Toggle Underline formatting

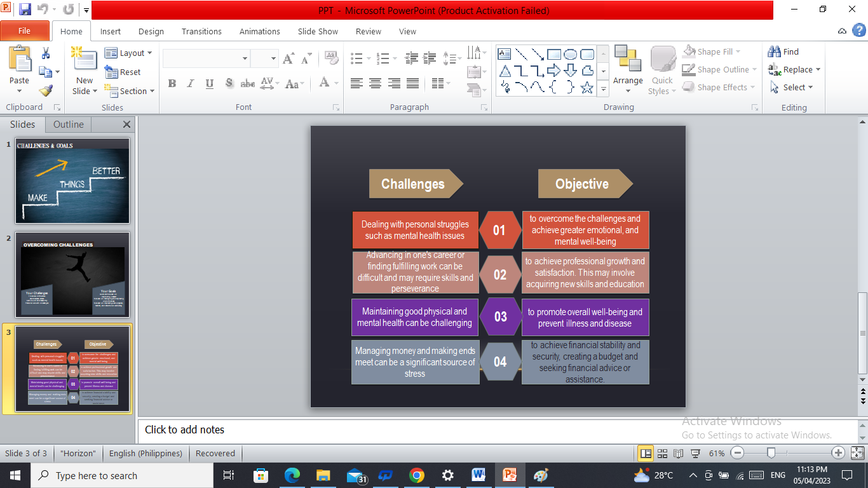coord(210,83)
